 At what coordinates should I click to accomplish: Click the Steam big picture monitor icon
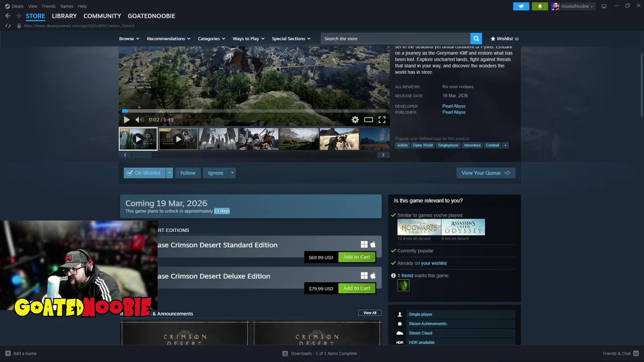pos(604,6)
